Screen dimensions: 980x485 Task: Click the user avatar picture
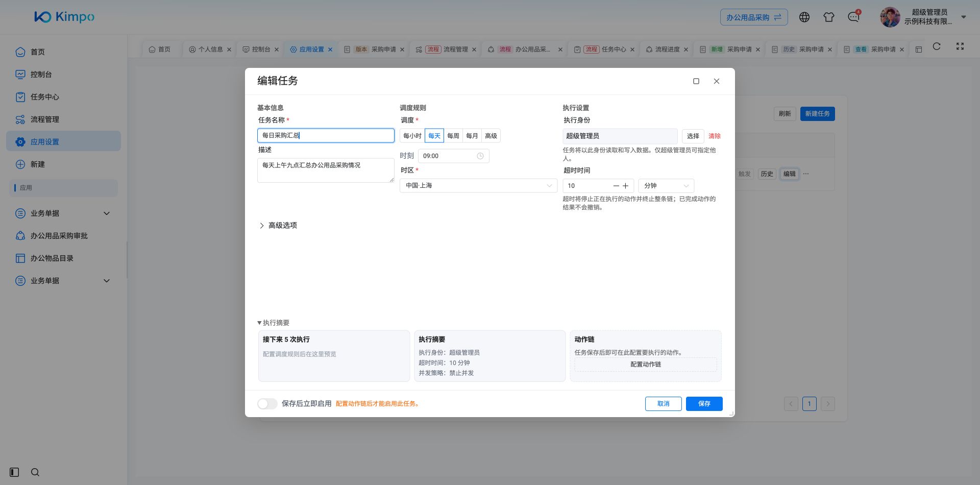(x=890, y=17)
